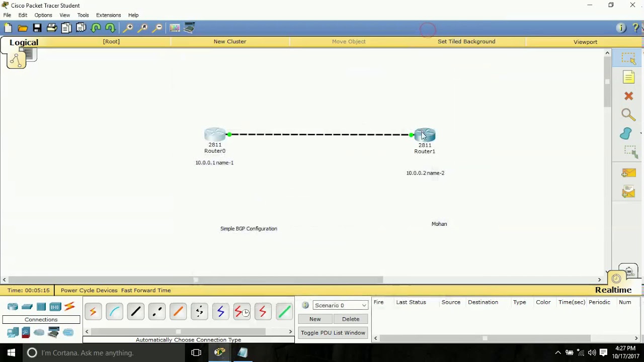Choose Connections lightning category icon

[x=69, y=306]
